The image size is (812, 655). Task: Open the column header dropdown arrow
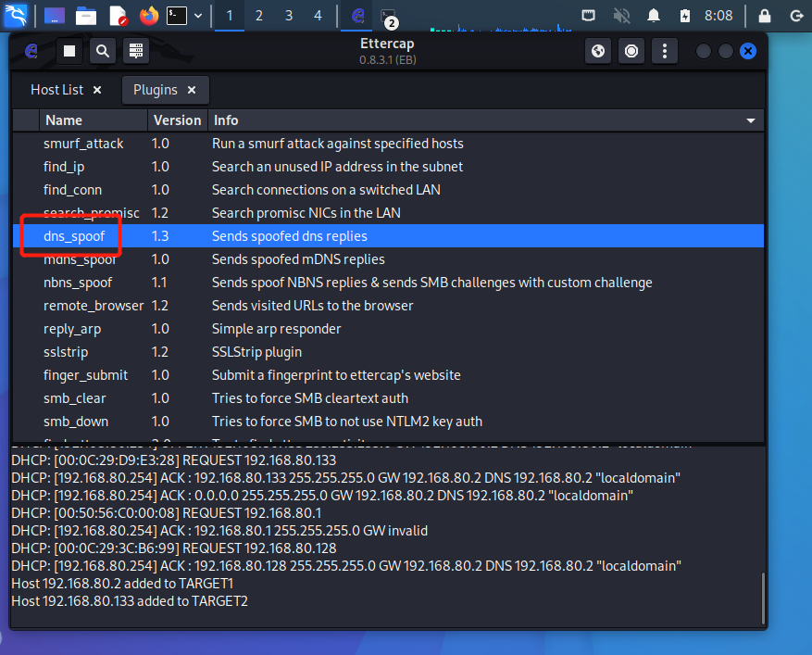(x=750, y=120)
